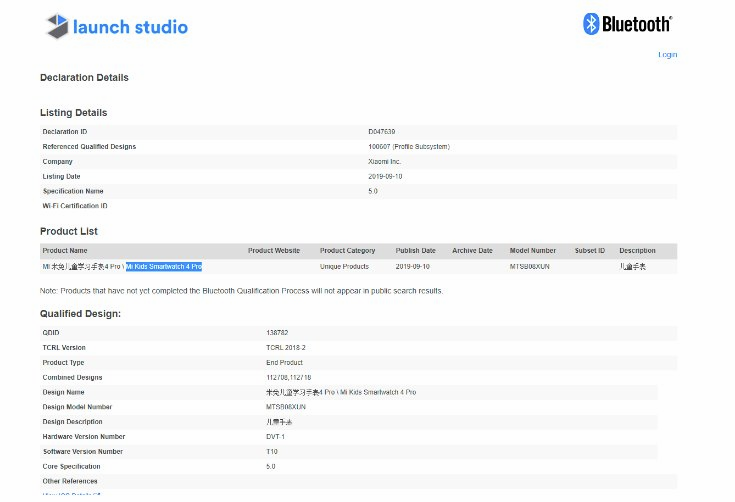Click the Publish Date column header
Image resolution: width=735 pixels, height=502 pixels.
coord(415,251)
